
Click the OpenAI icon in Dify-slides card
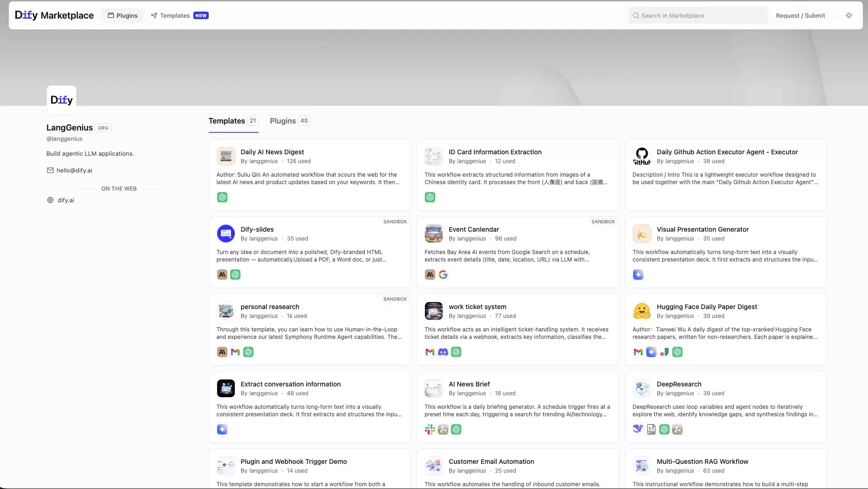pos(235,275)
